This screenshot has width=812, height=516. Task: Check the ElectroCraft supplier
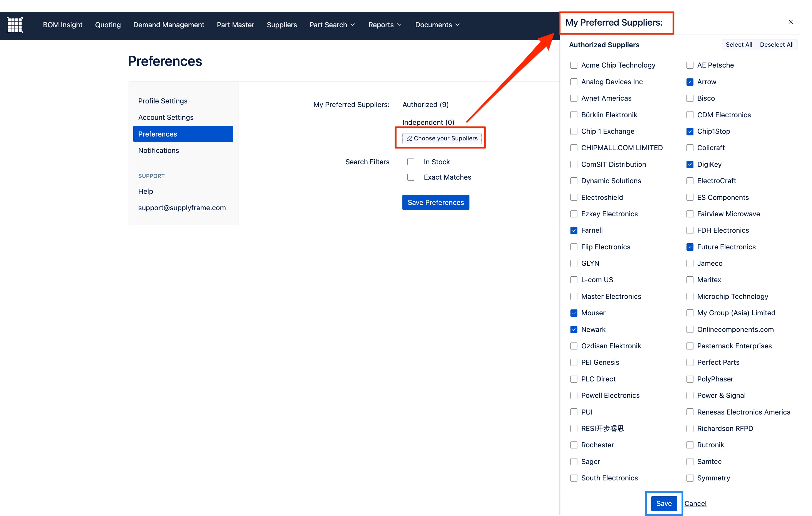pos(690,180)
